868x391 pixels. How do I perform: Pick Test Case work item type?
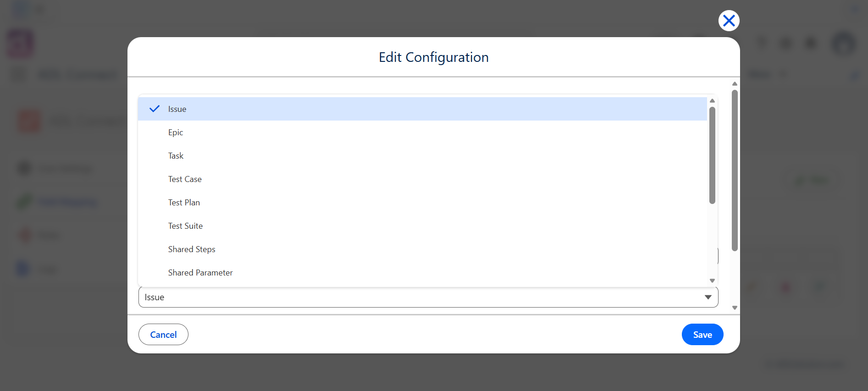(422, 179)
